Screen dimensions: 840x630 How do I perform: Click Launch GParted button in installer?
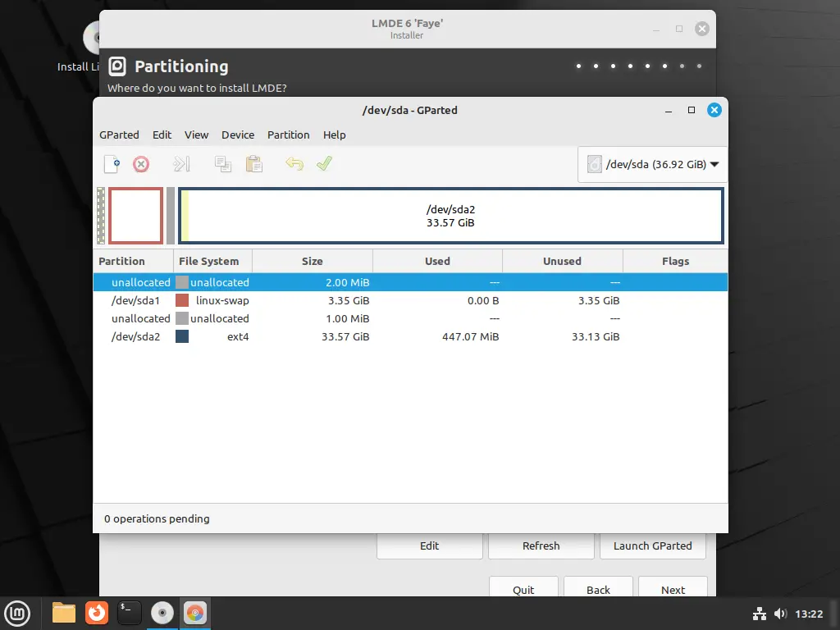pyautogui.click(x=652, y=546)
